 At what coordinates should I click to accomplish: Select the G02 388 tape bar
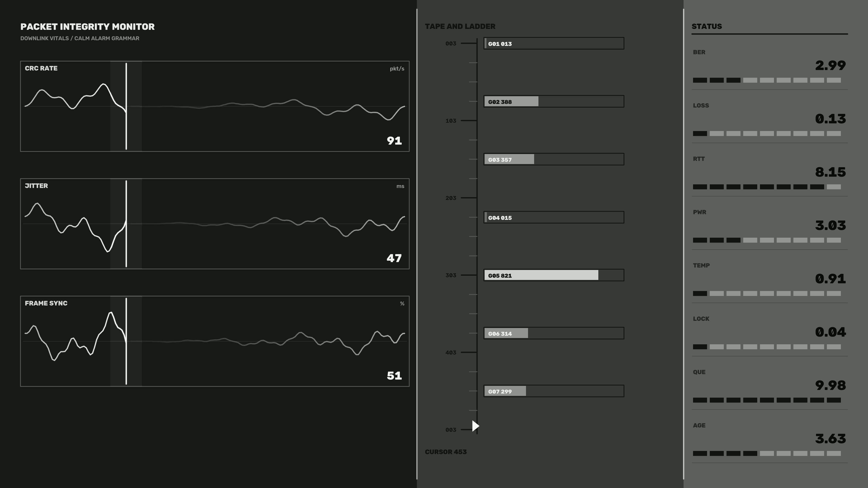[554, 101]
